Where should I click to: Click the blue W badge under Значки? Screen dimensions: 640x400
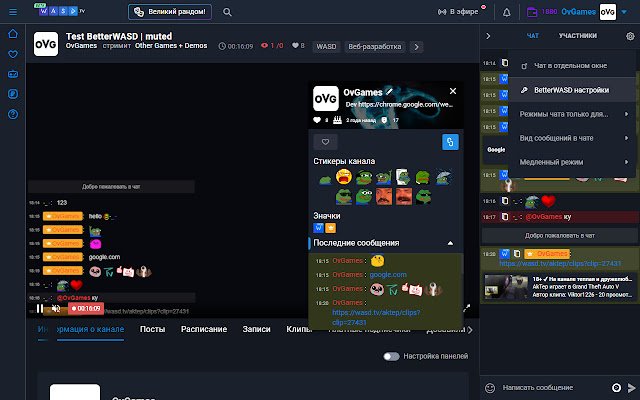pyautogui.click(x=318, y=228)
